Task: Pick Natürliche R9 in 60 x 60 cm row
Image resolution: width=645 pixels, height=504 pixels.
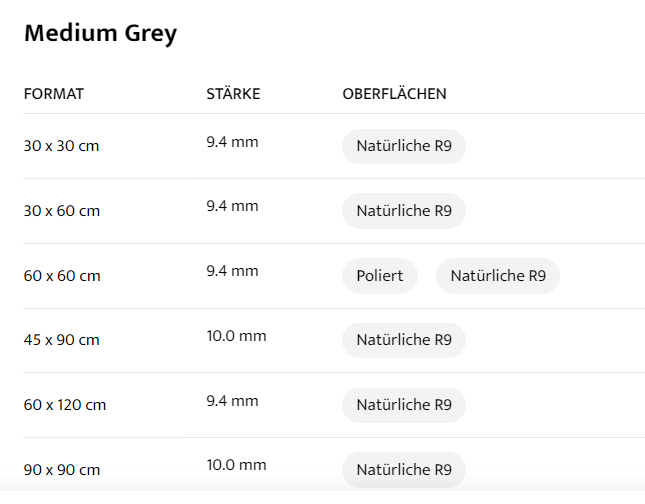Action: [497, 276]
